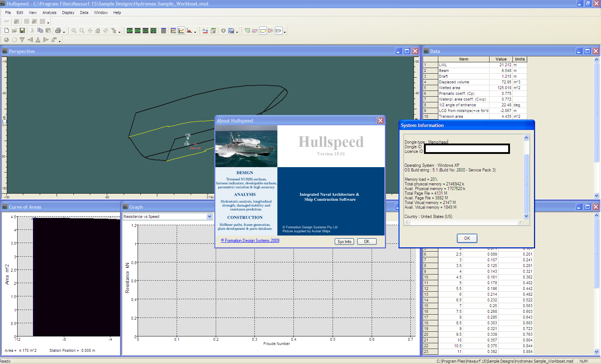Viewport: 601px width, 364px height.
Task: Select the Pan four-arrow tool
Action: point(90,31)
